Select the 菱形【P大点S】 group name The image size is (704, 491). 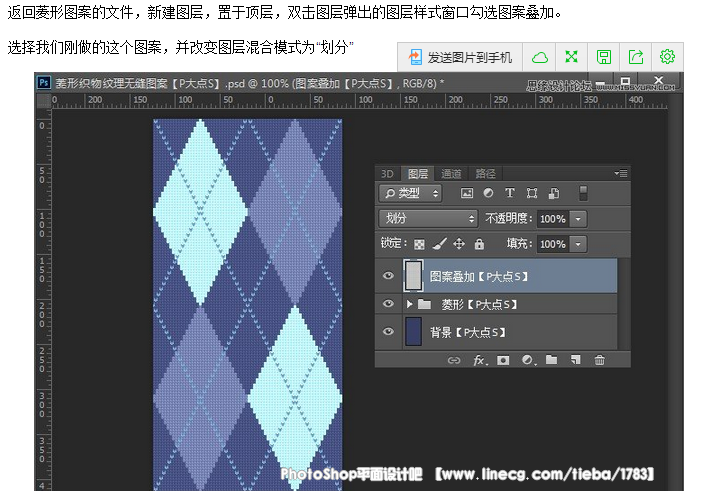click(479, 305)
